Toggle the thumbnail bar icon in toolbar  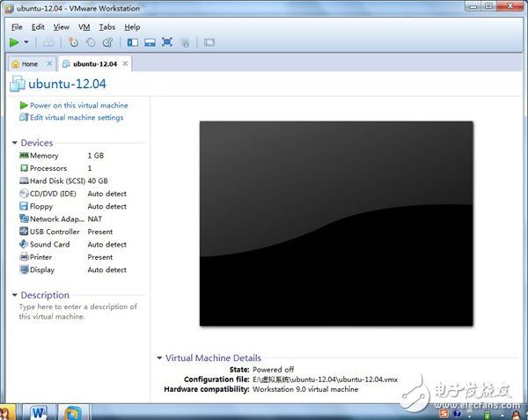pos(150,41)
